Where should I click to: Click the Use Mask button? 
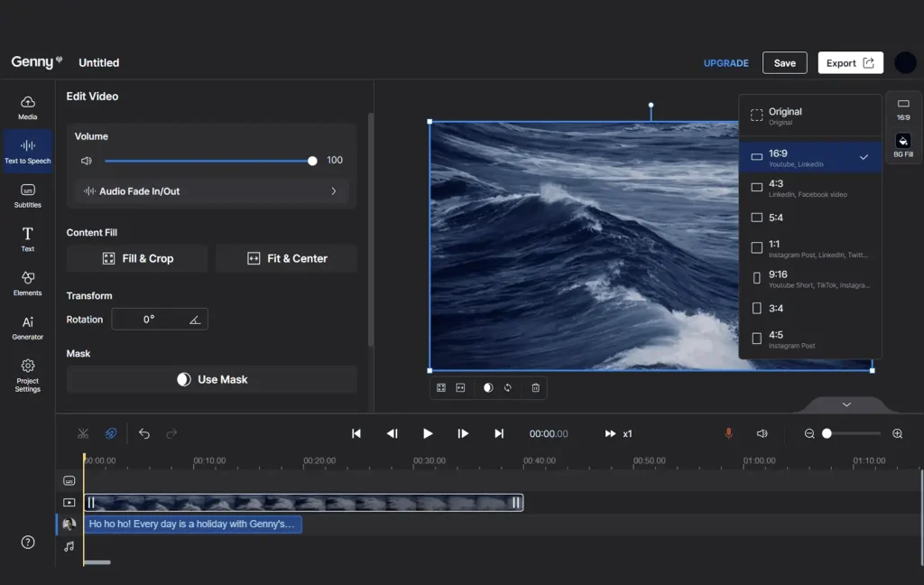[211, 380]
